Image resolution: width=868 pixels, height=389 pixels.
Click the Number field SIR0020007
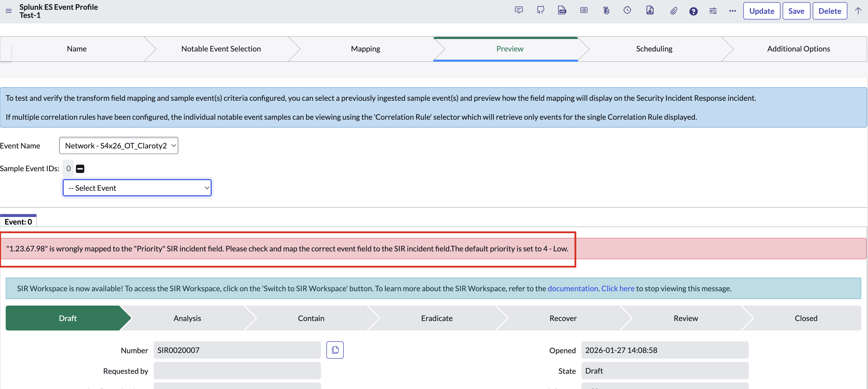(237, 350)
